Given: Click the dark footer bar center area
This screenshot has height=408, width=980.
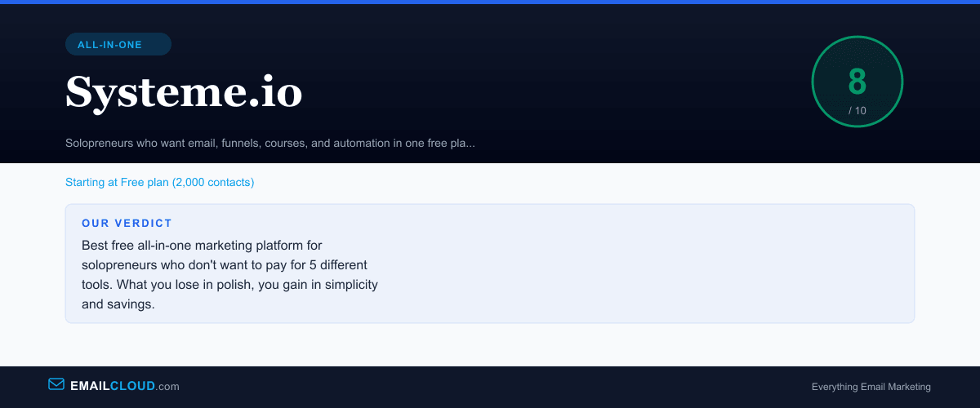Looking at the screenshot, I should tap(490, 387).
